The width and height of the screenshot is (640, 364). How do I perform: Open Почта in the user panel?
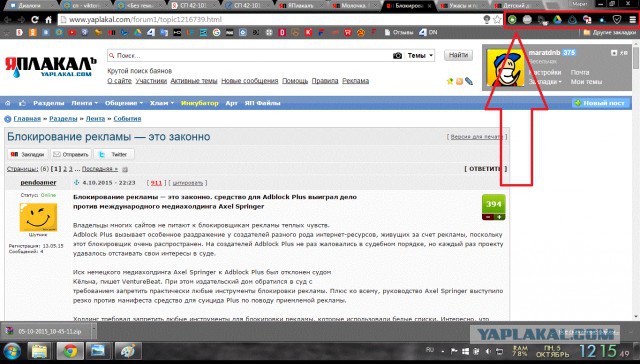(580, 72)
